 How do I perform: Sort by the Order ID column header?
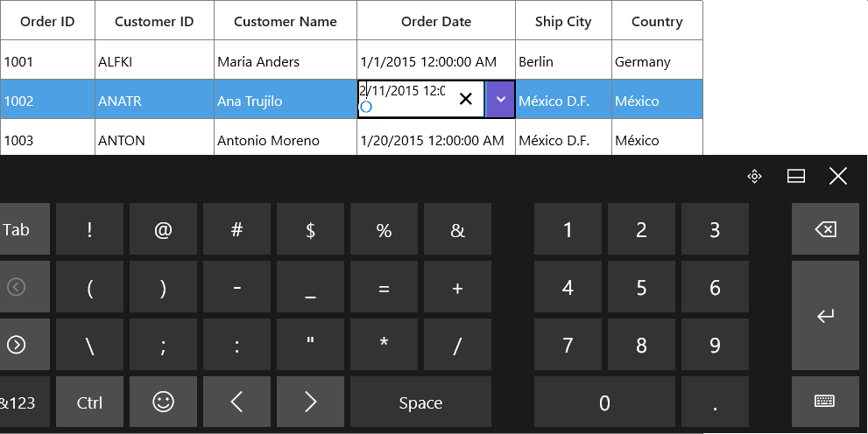[47, 20]
